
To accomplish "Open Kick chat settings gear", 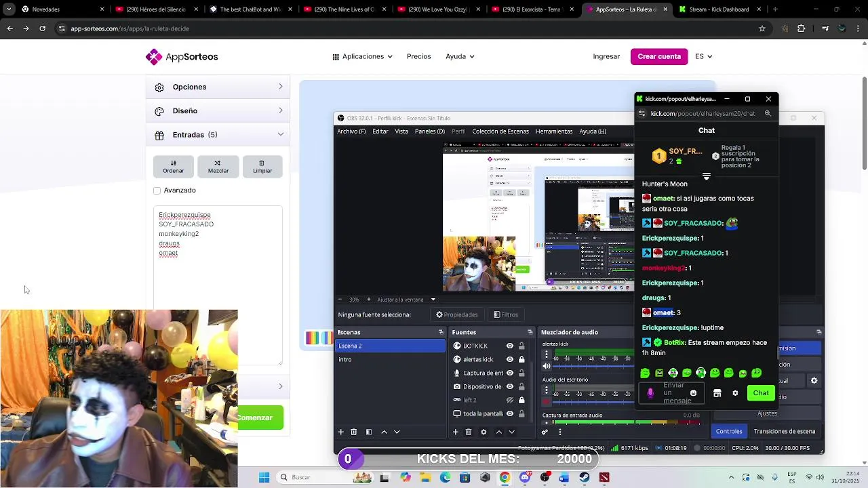I will [x=735, y=393].
